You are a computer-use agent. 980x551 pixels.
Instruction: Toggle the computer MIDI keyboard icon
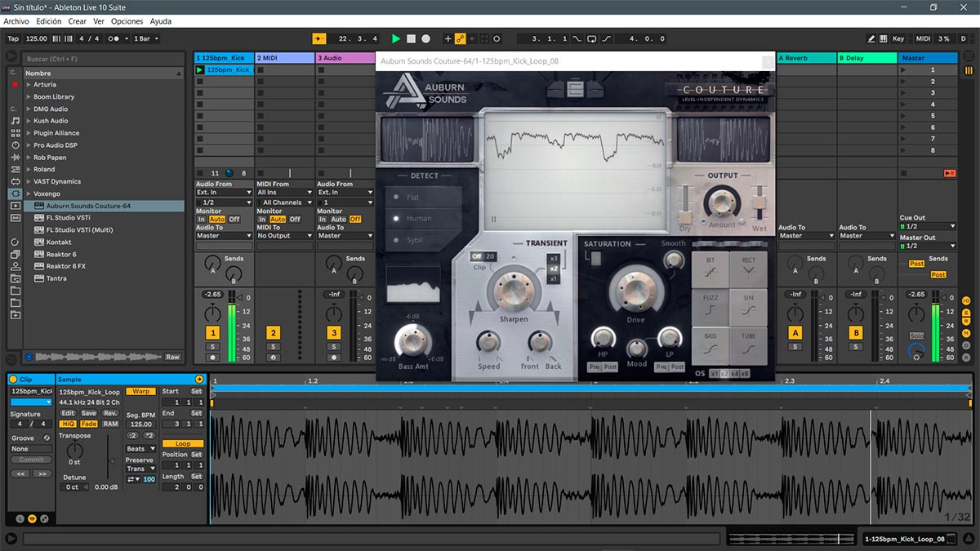(x=884, y=38)
